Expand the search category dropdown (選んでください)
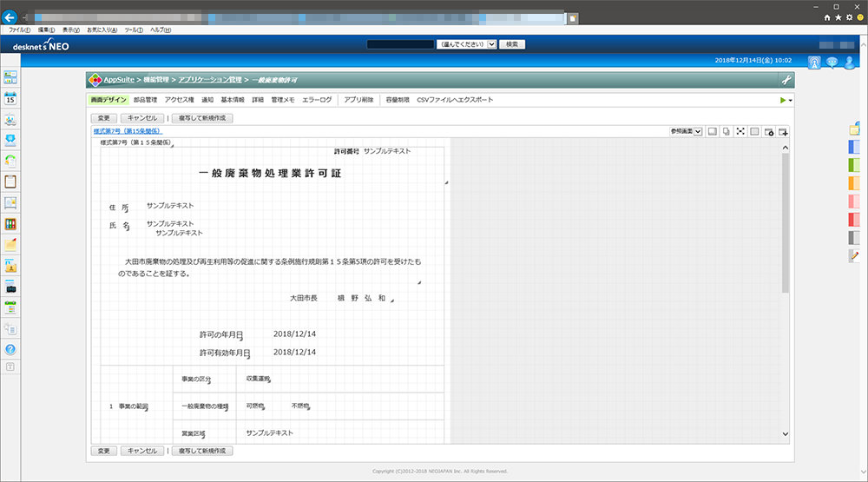868x482 pixels. 467,43
